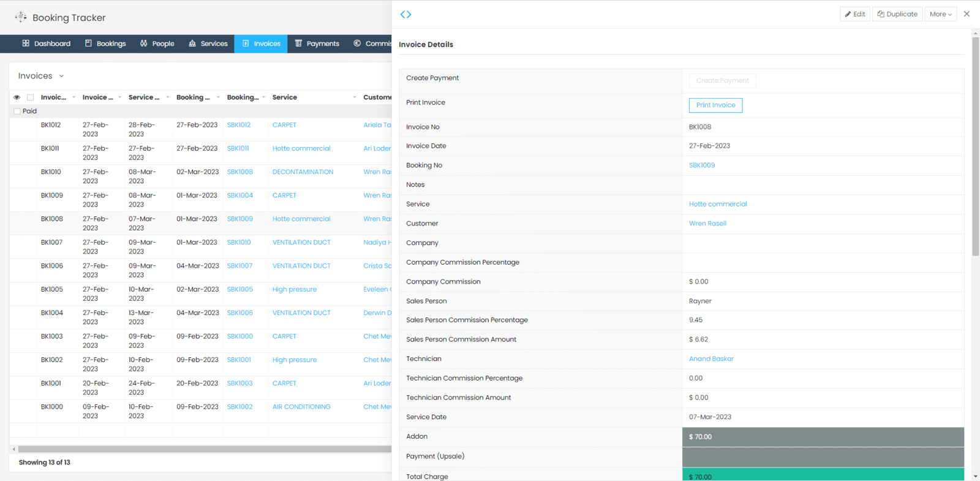
Task: Open the Service column filter arrow
Action: [354, 97]
